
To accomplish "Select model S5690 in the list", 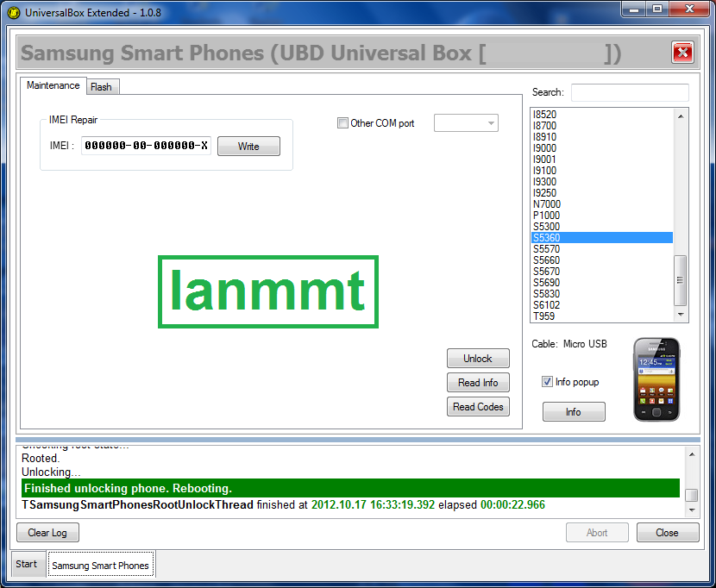I will click(x=602, y=282).
